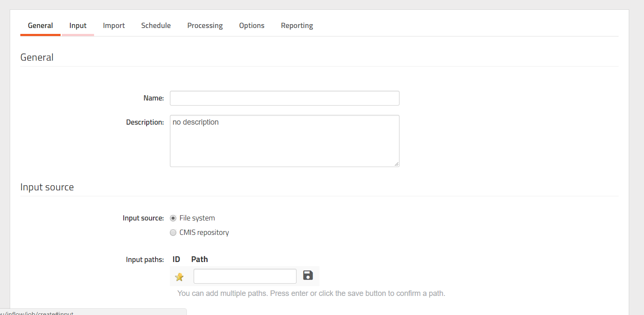
Task: Select the CMIS repository radio button
Action: [173, 233]
